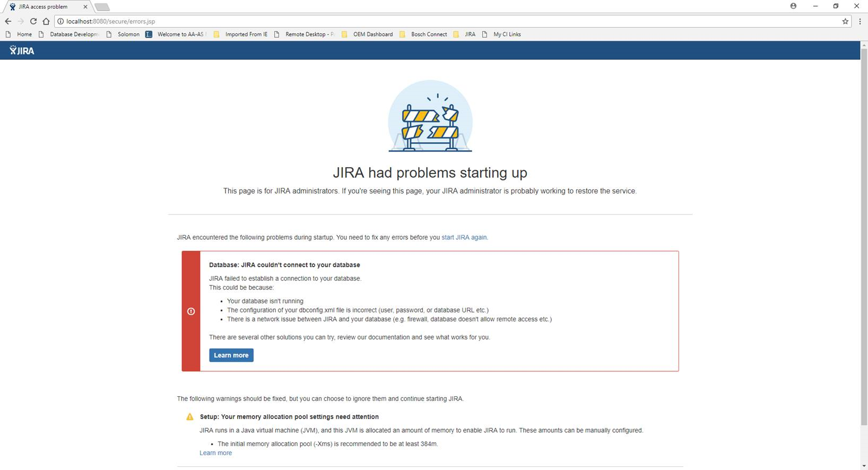Click the red error alert icon
The image size is (868, 470).
(191, 311)
